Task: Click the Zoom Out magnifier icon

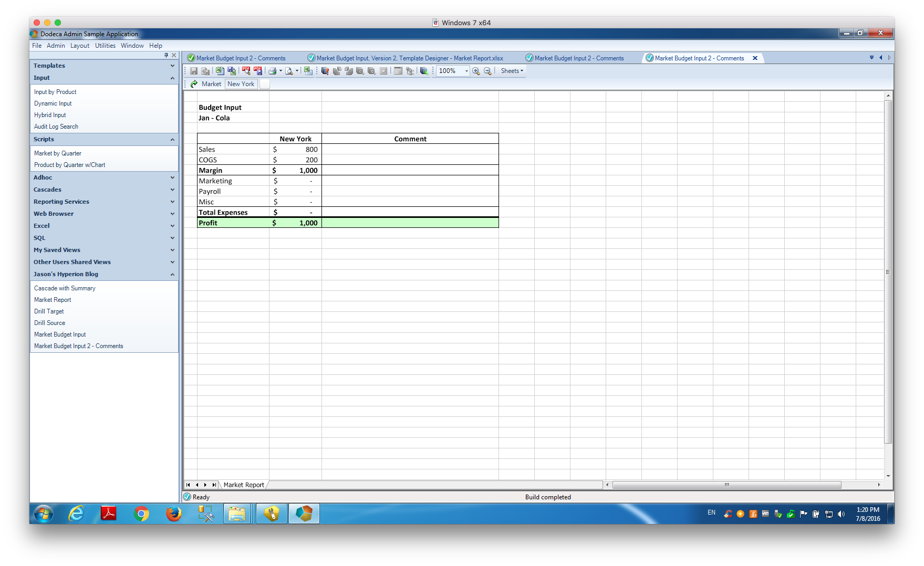Action: pyautogui.click(x=487, y=71)
